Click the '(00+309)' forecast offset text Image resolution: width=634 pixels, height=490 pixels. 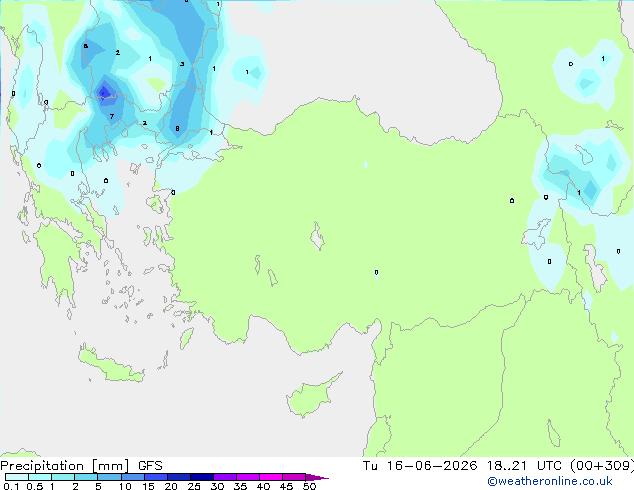[602, 466]
